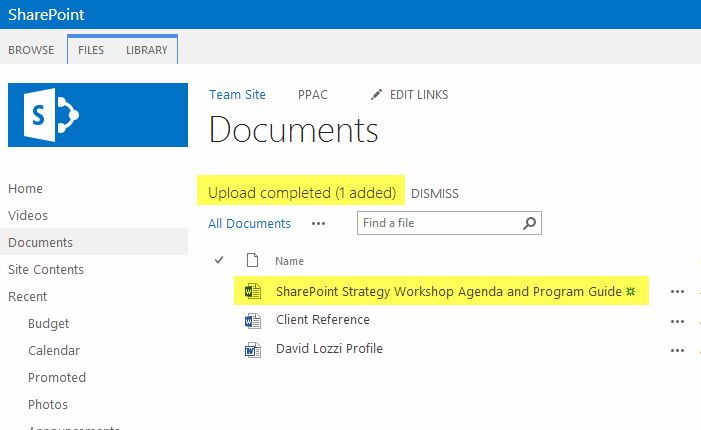Viewport: 701px width, 430px height.
Task: Click the file type column header icon
Action: (252, 261)
